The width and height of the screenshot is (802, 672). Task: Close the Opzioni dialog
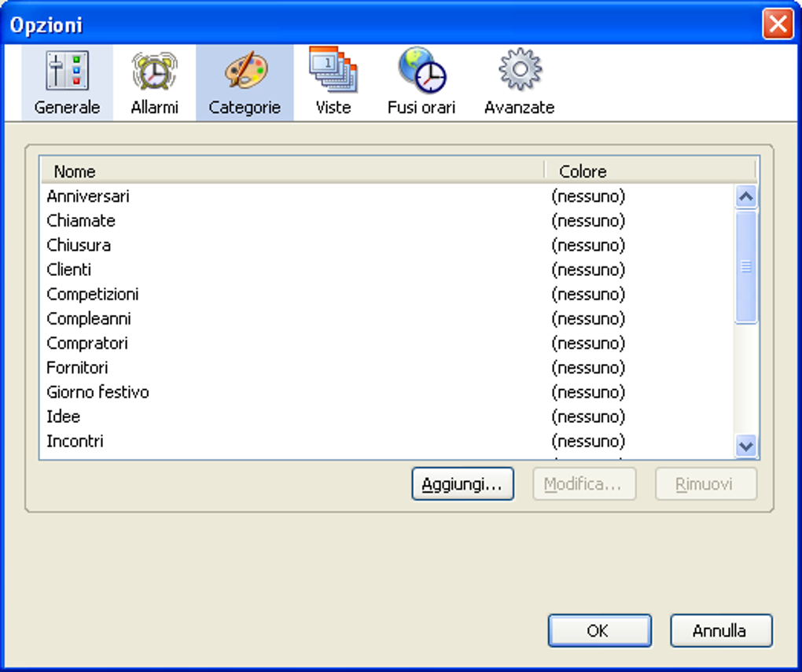pos(778,24)
